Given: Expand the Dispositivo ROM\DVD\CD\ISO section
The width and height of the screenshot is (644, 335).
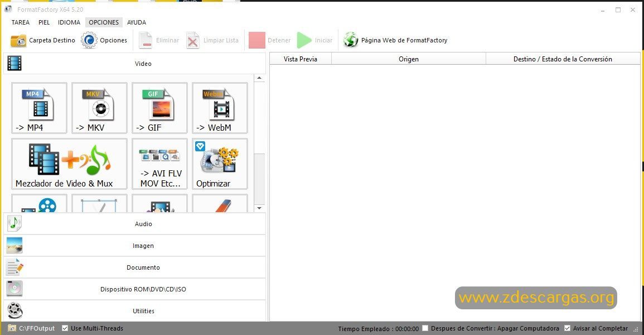Looking at the screenshot, I should coord(135,289).
